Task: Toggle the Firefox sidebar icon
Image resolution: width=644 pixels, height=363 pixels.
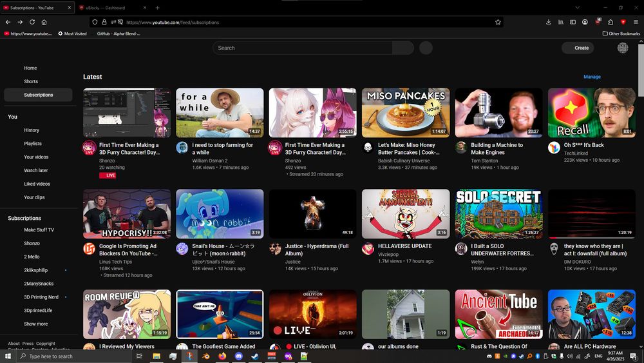Action: (x=573, y=22)
